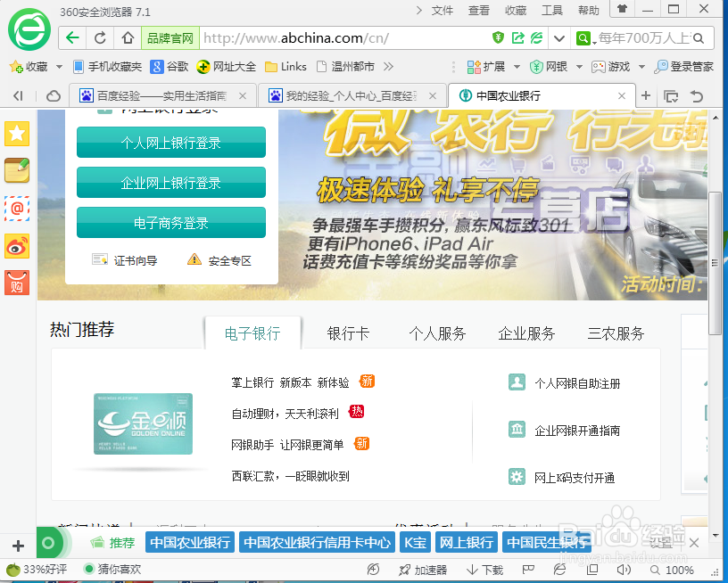Click 电子商务登录 button
This screenshot has height=583, width=728.
171,223
